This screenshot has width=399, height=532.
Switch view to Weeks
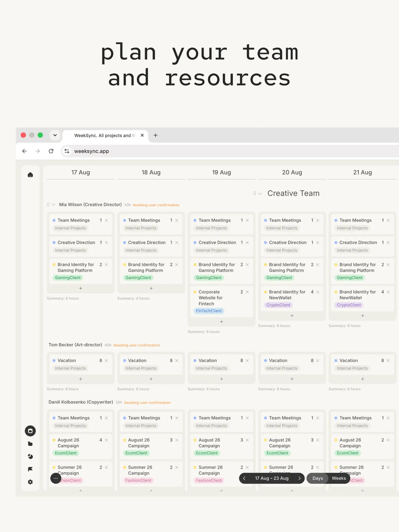click(x=339, y=478)
